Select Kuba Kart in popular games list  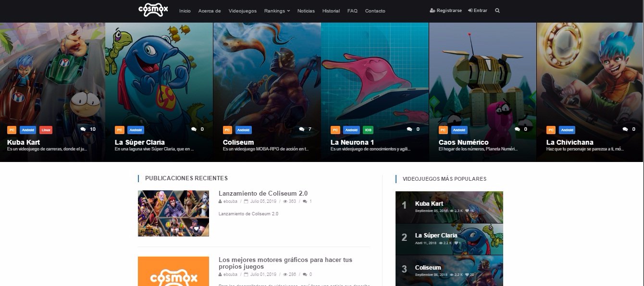tap(429, 204)
